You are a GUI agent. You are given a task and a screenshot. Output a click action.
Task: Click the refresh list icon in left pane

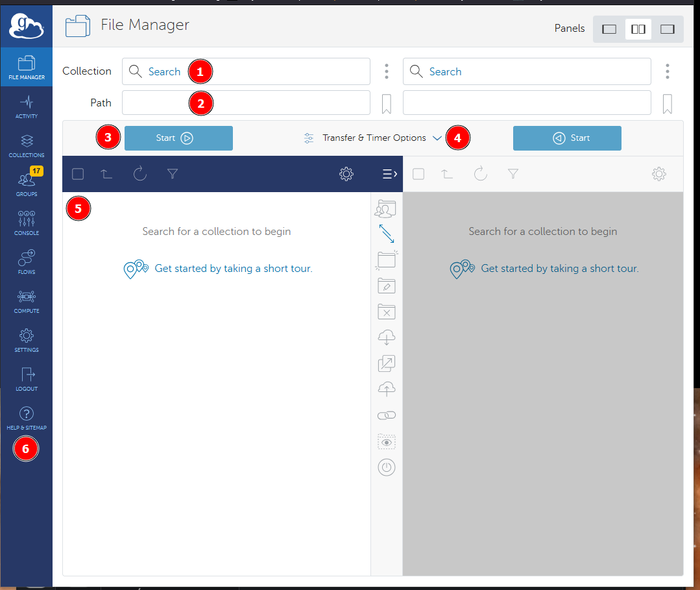[140, 174]
